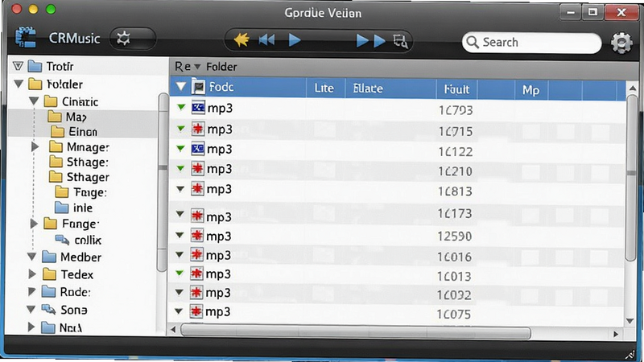Click the red mp3 icon in row 1C173
Viewport: 644px width, 362px height.
coord(197,216)
